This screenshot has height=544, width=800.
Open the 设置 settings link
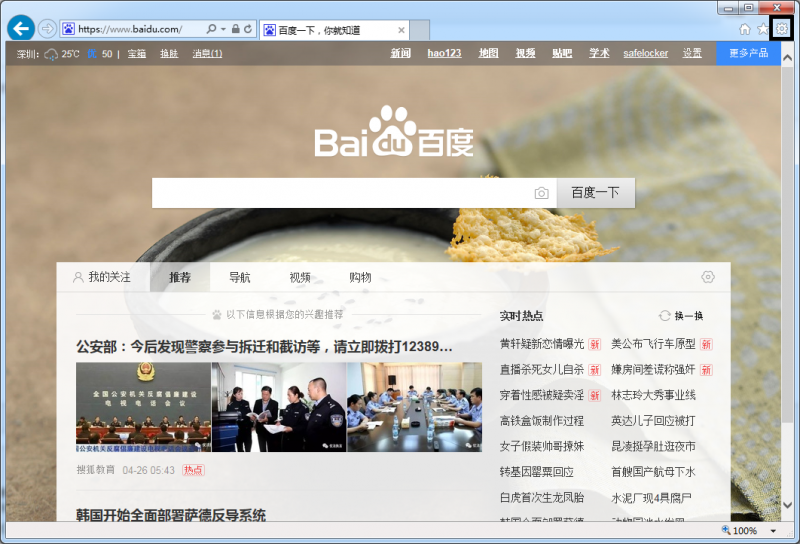point(692,53)
